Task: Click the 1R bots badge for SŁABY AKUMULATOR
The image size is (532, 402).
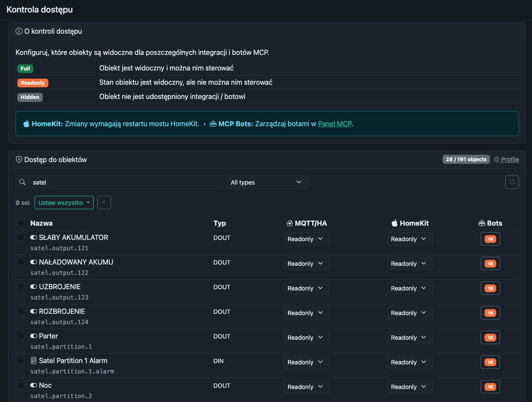Action: coord(490,239)
